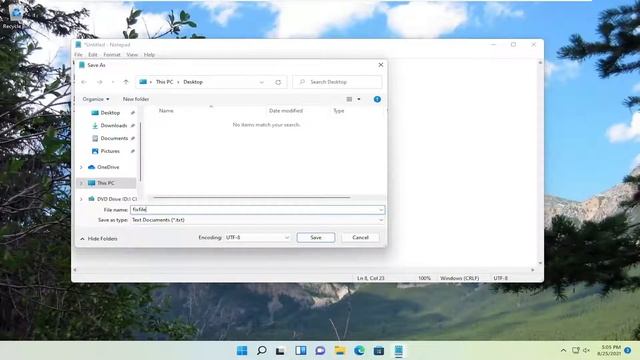Expand the This PC tree node
This screenshot has width=640, height=360.
[x=81, y=183]
